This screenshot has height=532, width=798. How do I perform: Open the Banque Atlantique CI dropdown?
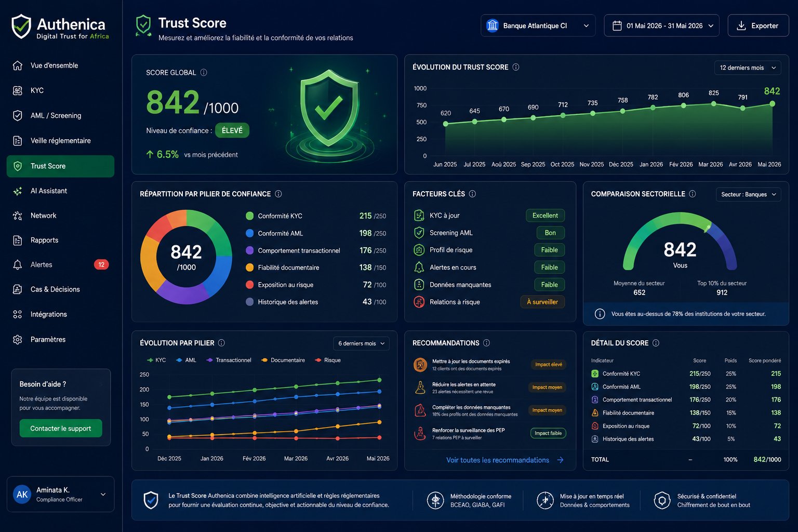tap(538, 25)
